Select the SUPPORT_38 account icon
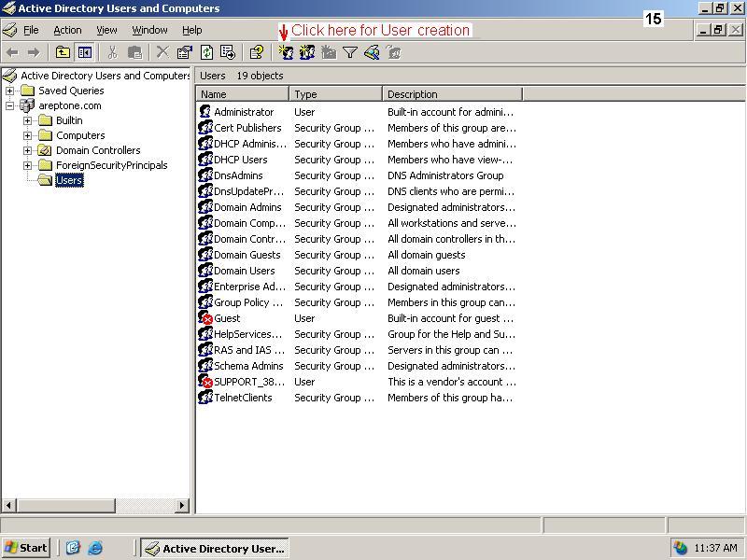This screenshot has width=747, height=560. [205, 382]
